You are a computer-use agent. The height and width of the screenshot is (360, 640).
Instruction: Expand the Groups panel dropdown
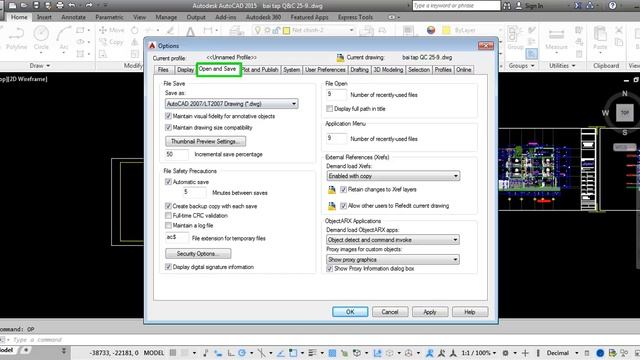(521, 66)
